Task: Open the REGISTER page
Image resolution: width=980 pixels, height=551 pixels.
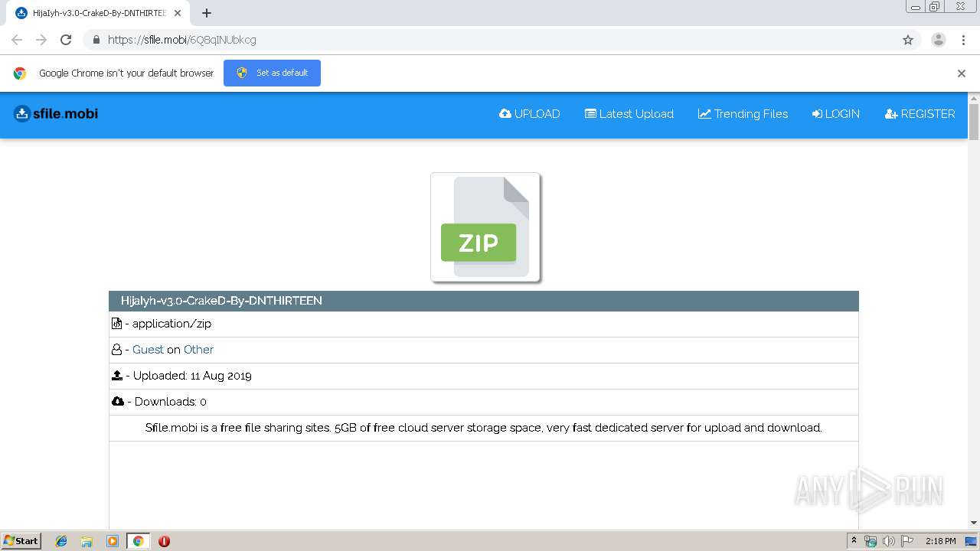Action: pos(920,114)
